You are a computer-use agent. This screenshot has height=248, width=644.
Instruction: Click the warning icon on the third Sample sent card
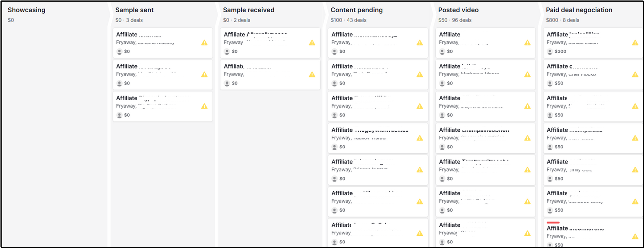[204, 106]
